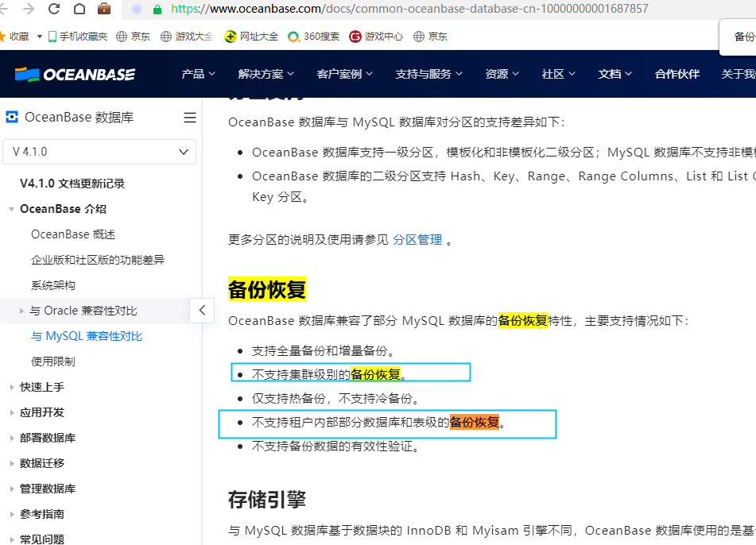Click the OceanBase logo
756x545 pixels.
click(x=75, y=74)
